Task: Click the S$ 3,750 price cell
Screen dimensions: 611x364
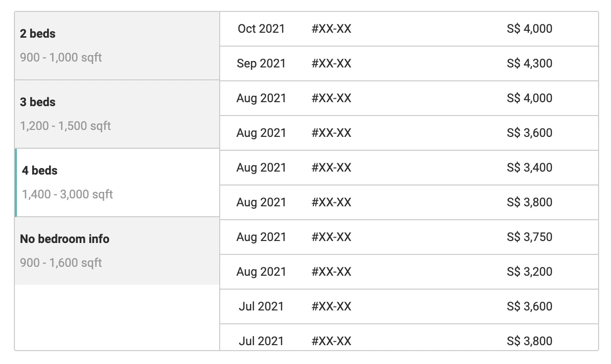Action: [x=529, y=237]
